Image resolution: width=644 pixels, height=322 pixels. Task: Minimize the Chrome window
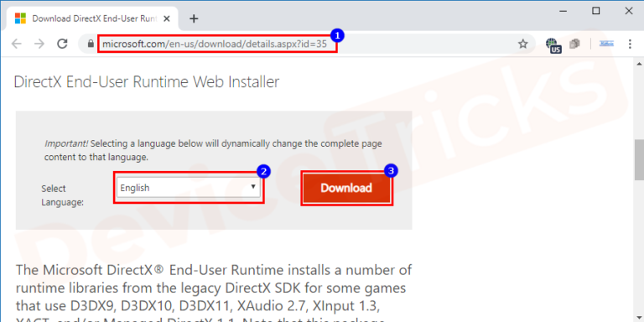point(563,11)
